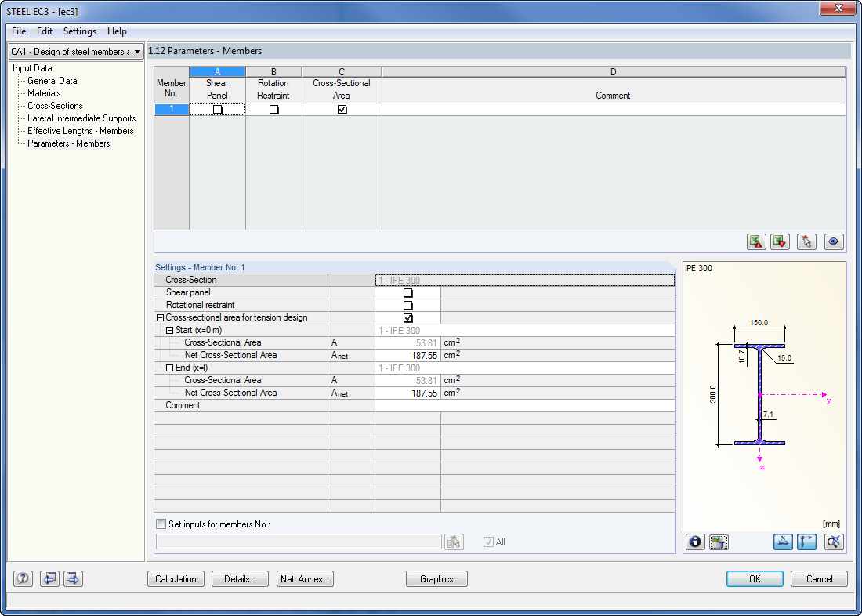
Task: Enable Shear panel in settings list
Action: 408,292
